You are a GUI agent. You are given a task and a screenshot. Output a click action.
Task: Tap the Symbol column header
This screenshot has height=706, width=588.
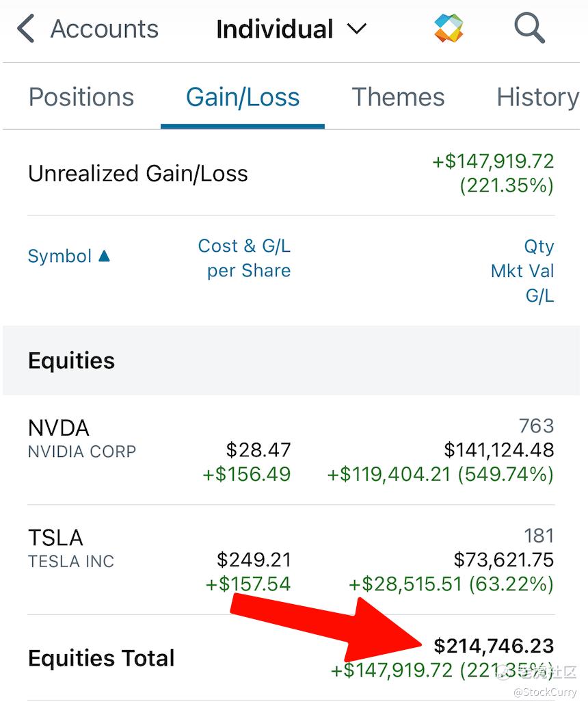[x=59, y=257]
